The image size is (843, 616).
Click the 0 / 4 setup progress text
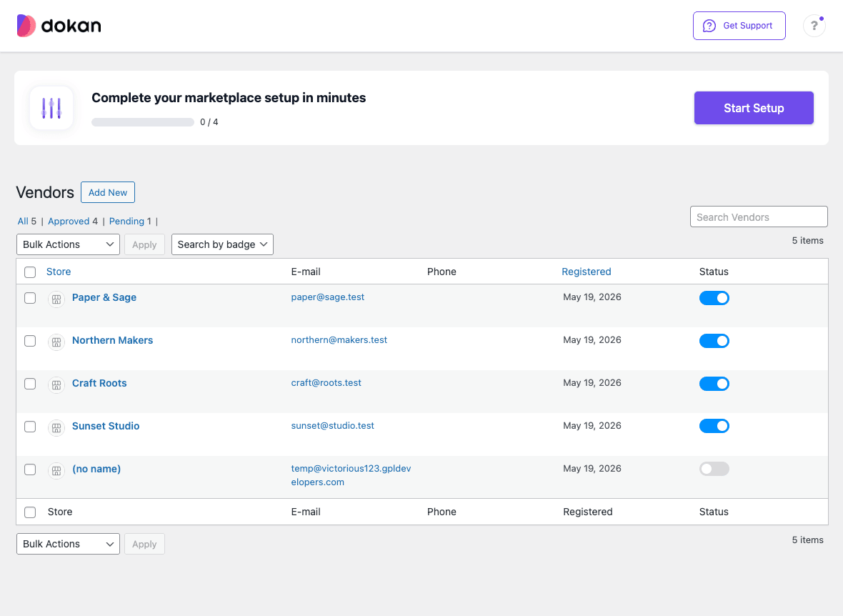tap(209, 122)
